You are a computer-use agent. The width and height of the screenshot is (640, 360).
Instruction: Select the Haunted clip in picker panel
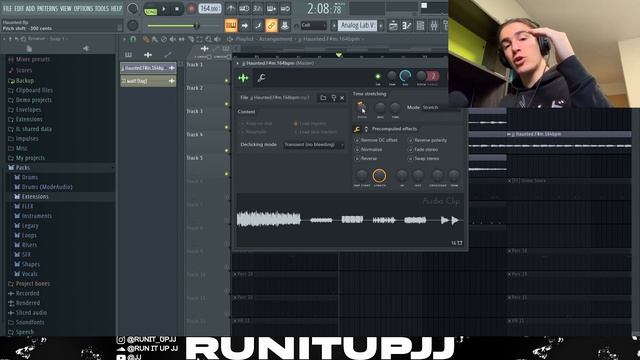pos(148,68)
